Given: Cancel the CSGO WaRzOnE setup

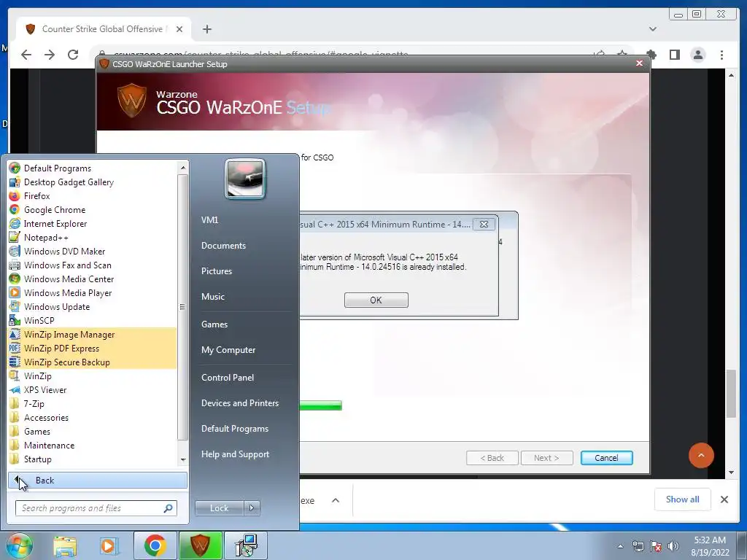Looking at the screenshot, I should click(x=606, y=458).
